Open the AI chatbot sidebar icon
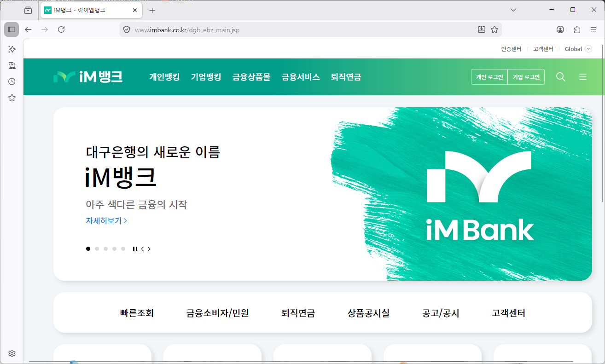 [x=12, y=49]
